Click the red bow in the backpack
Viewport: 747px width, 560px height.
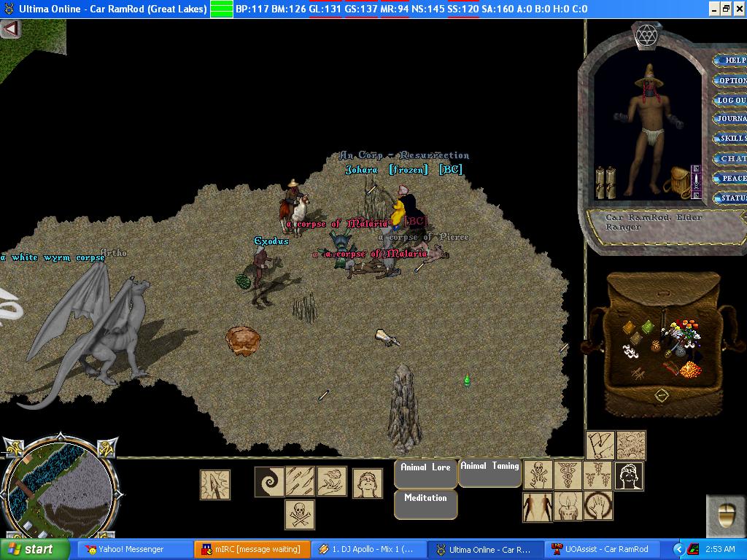coord(670,367)
